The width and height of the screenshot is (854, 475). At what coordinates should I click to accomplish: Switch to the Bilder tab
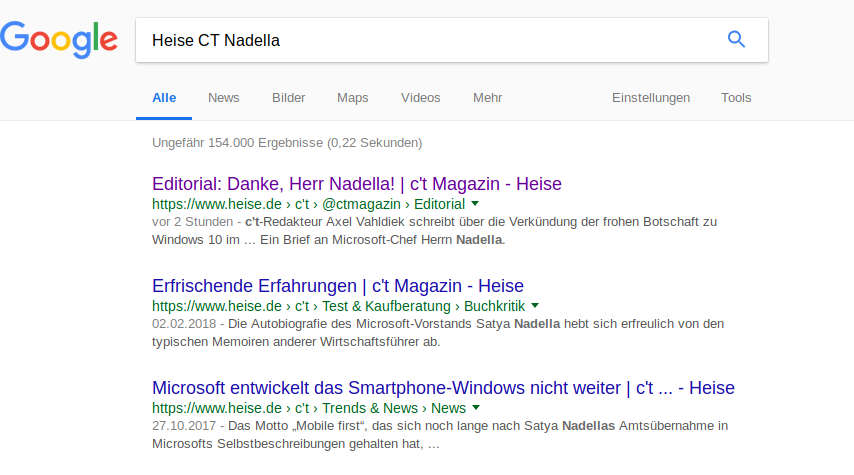[288, 98]
